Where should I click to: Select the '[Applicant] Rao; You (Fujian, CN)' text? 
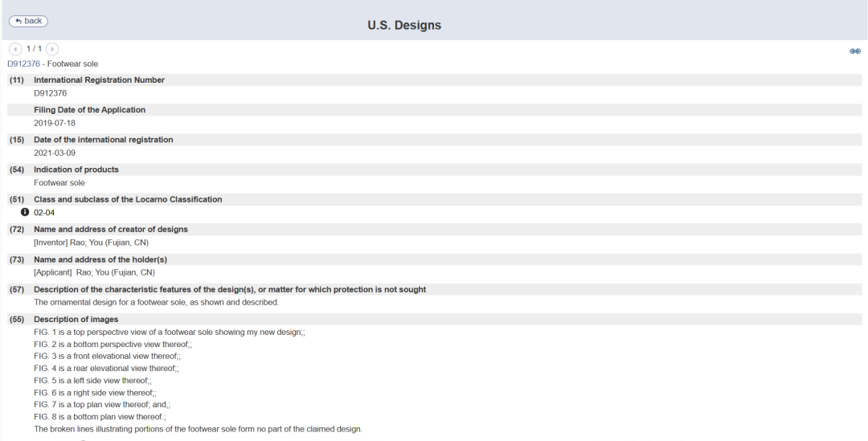pyautogui.click(x=94, y=272)
